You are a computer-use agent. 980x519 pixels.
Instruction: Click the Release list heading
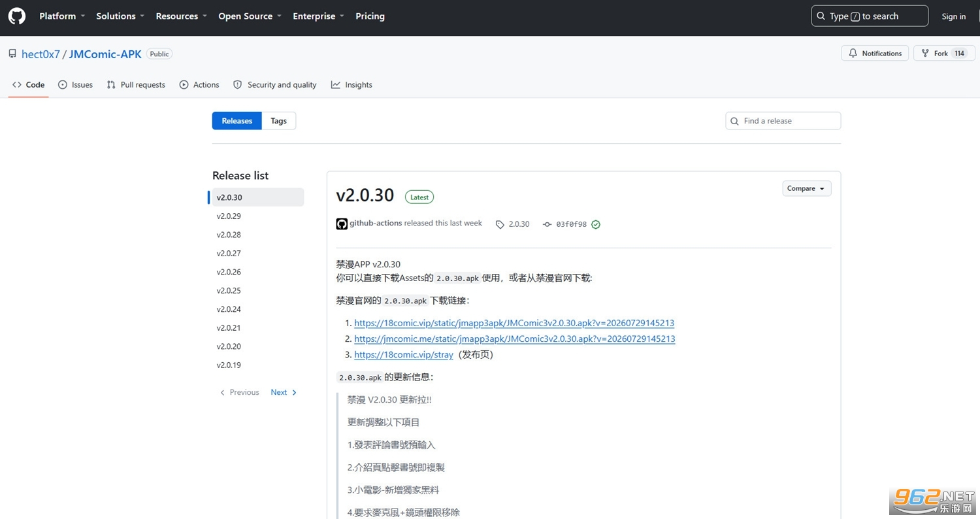[240, 175]
